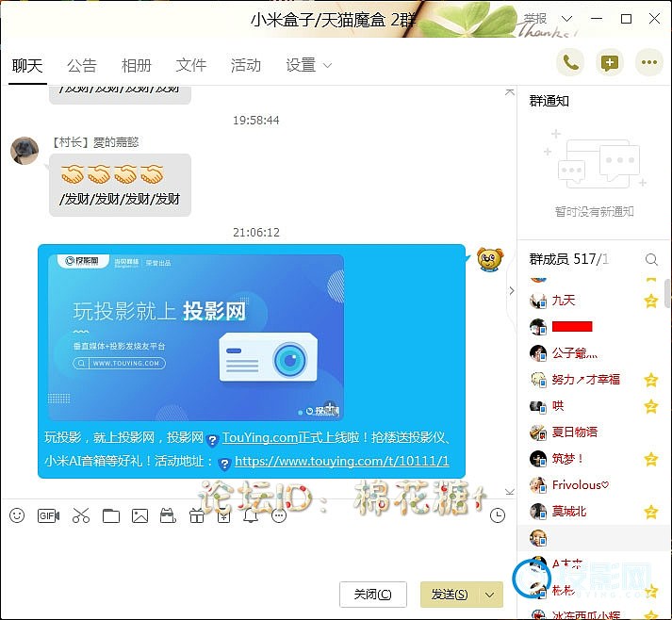
Task: Select the scissors screenshot tool
Action: click(81, 515)
